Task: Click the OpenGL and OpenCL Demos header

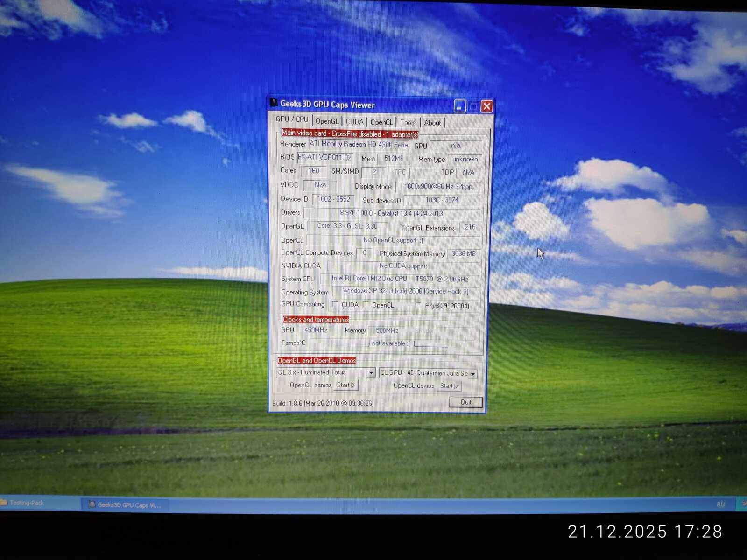Action: pyautogui.click(x=317, y=361)
